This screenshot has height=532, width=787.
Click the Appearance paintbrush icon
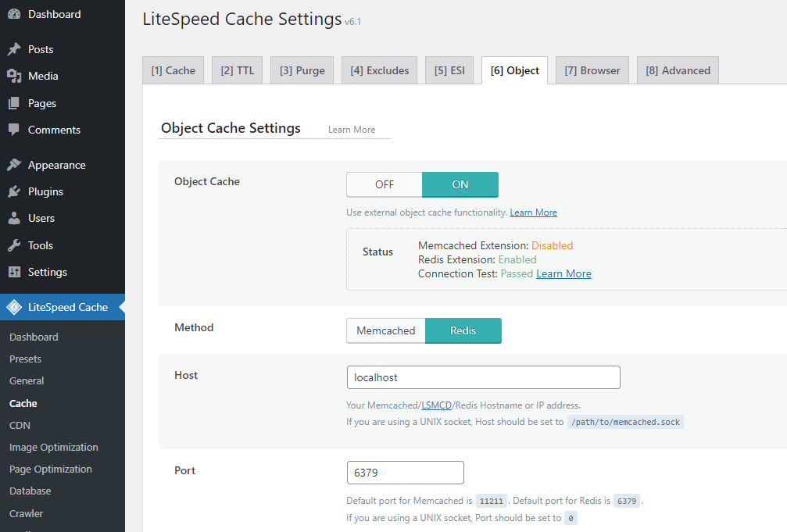point(14,165)
